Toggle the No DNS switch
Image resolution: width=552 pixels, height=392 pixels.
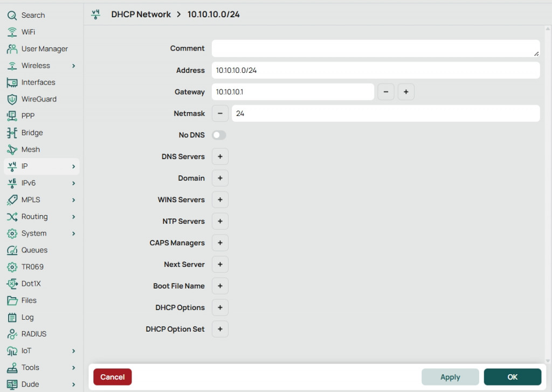point(219,135)
